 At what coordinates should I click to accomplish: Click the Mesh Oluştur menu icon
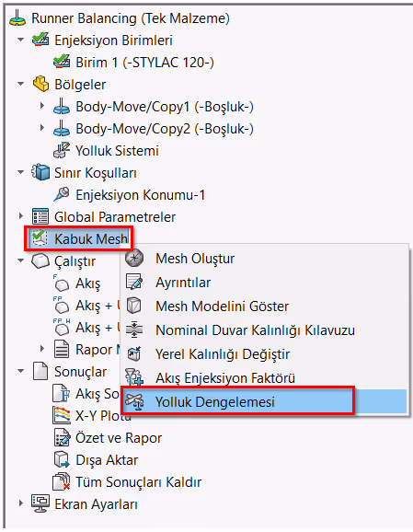[134, 259]
